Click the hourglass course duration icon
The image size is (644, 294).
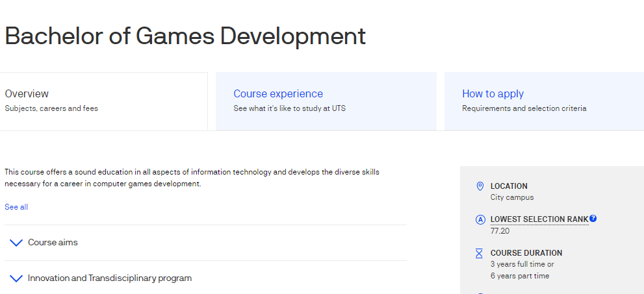pyautogui.click(x=480, y=253)
